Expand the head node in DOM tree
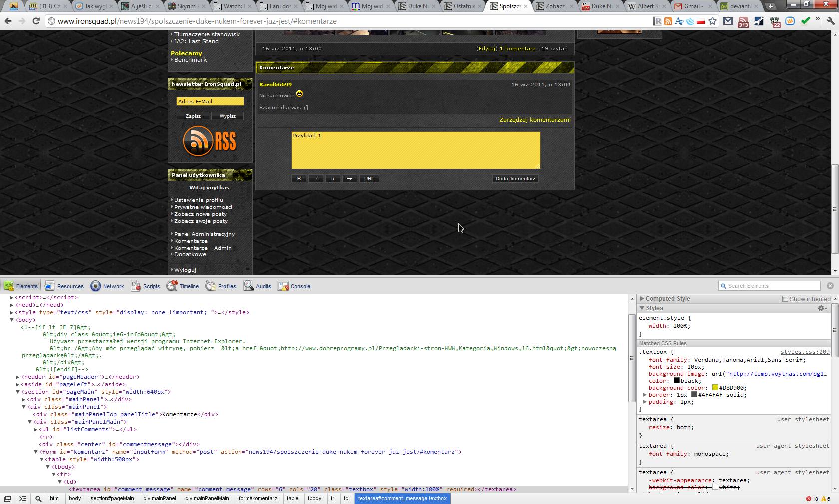Image resolution: width=839 pixels, height=504 pixels. coord(11,305)
